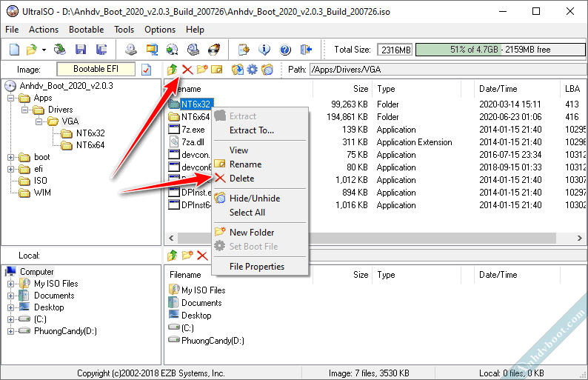Click the Total Size 2316MB field

[x=395, y=50]
